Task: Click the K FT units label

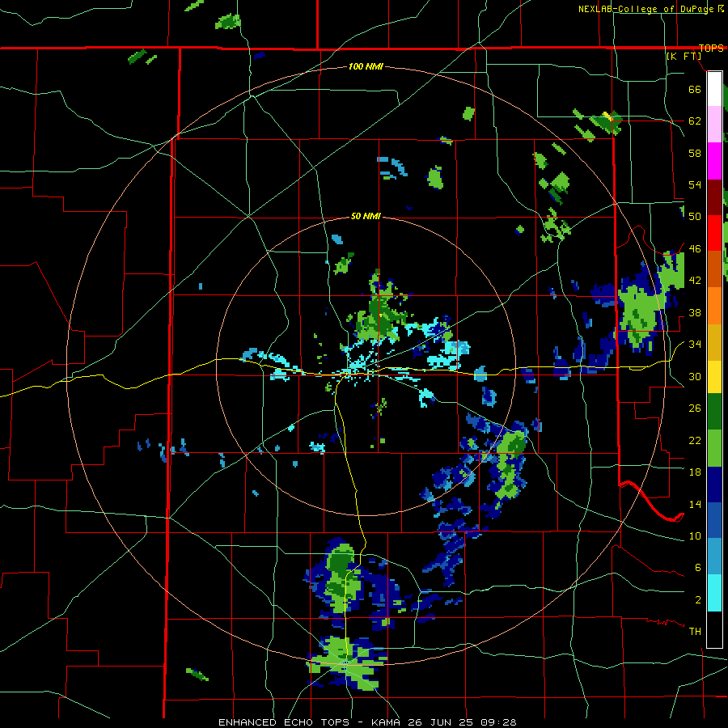Action: point(684,57)
